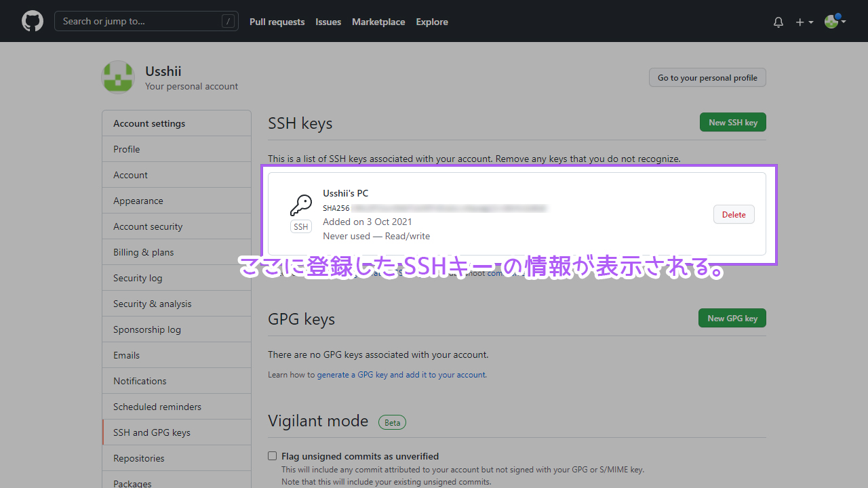Delete the Usshii's PC SSH key
The image size is (868, 488).
pyautogui.click(x=734, y=214)
